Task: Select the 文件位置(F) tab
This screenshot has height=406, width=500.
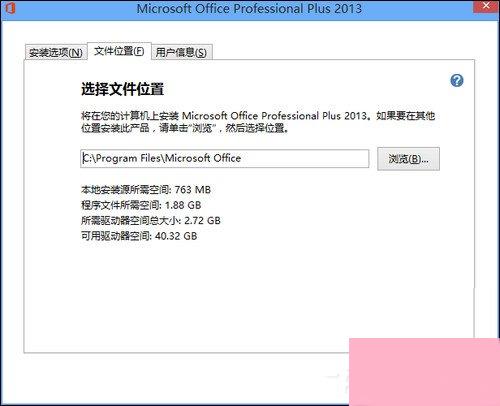Action: [x=119, y=51]
